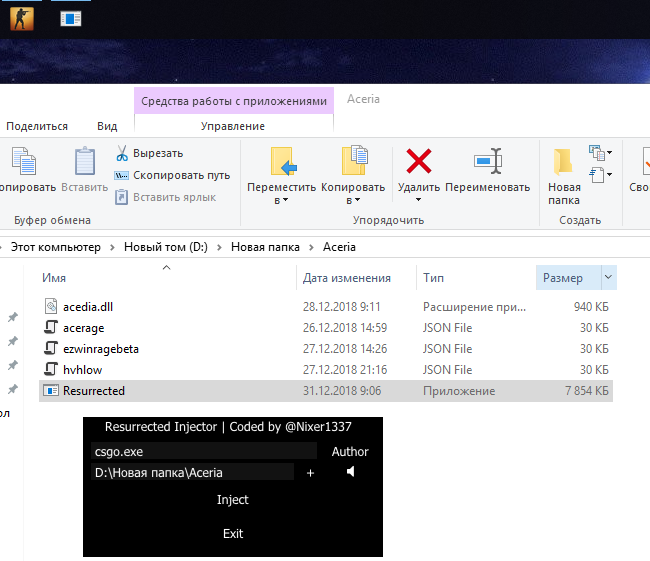Click the Inject button

click(233, 500)
